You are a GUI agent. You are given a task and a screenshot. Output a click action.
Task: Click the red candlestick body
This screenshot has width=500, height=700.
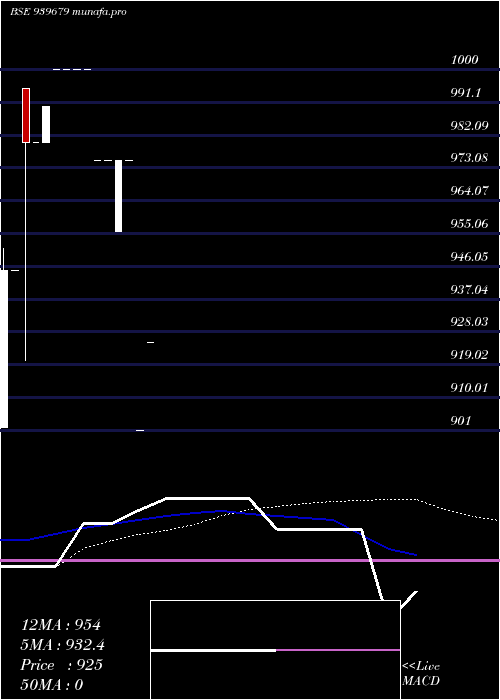coord(26,116)
